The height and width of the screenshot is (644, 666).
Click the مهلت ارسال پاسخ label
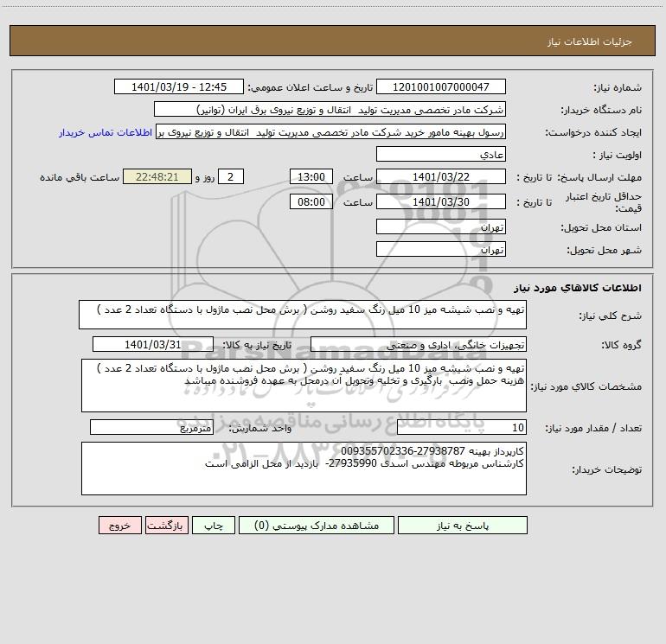click(599, 177)
